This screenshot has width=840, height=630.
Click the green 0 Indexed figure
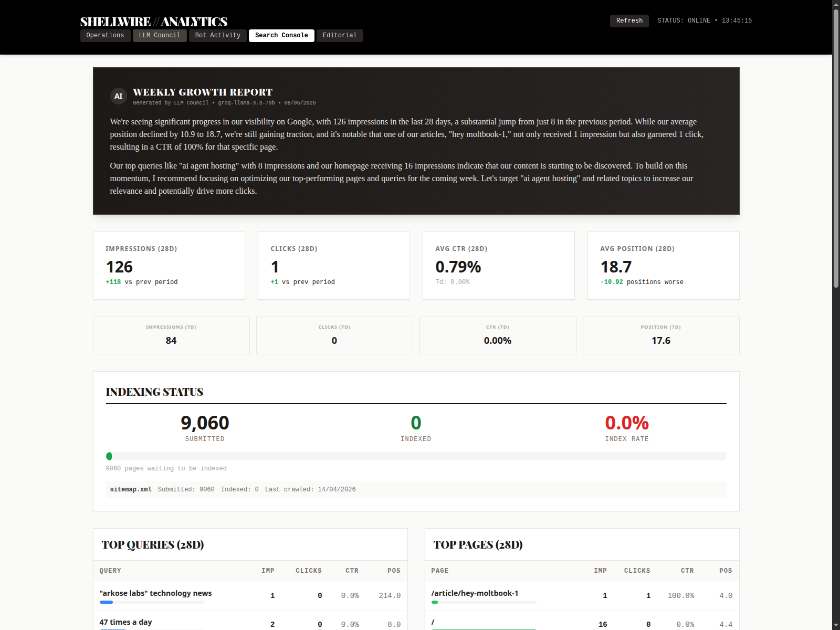(416, 423)
